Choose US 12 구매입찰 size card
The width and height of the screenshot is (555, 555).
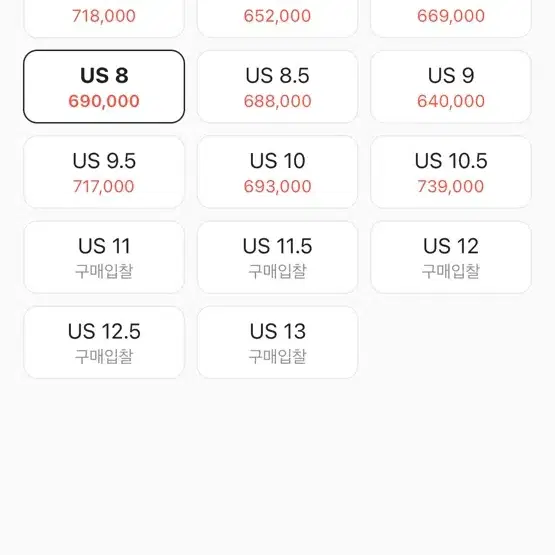(451, 257)
